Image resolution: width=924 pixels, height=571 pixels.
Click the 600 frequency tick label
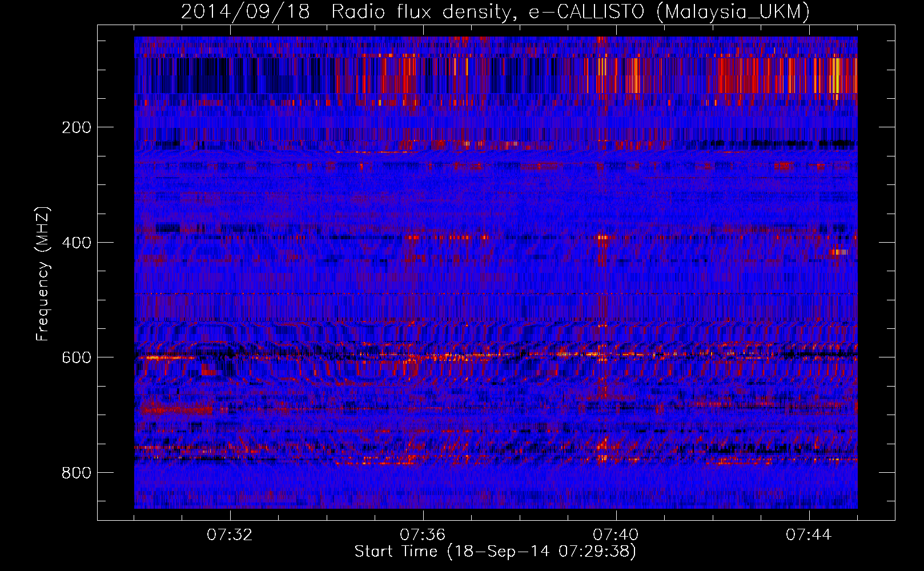click(76, 357)
